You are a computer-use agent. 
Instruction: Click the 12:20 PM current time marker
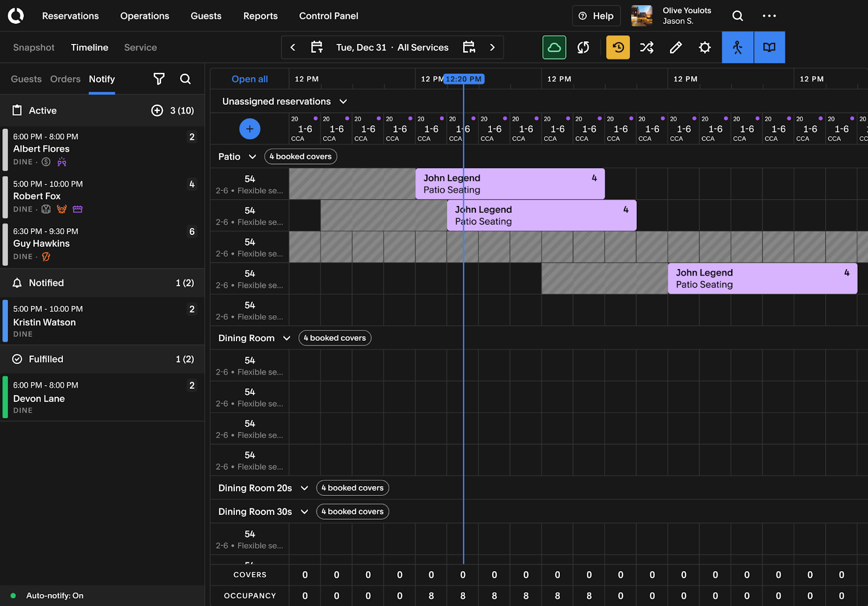(464, 79)
